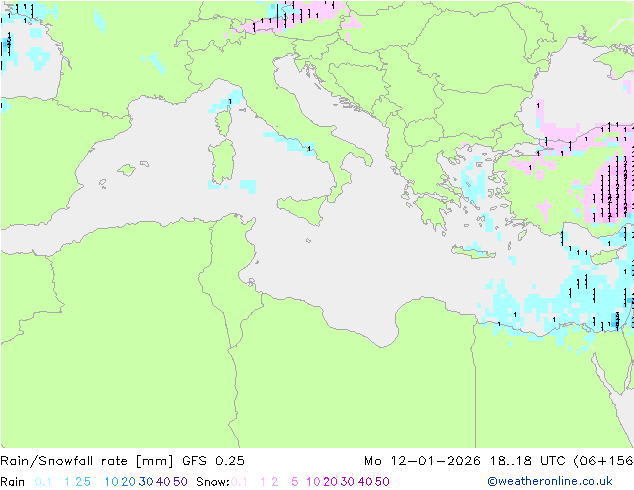This screenshot has height=490, width=634.
Task: Select the rain legend value 20
Action: point(128,482)
